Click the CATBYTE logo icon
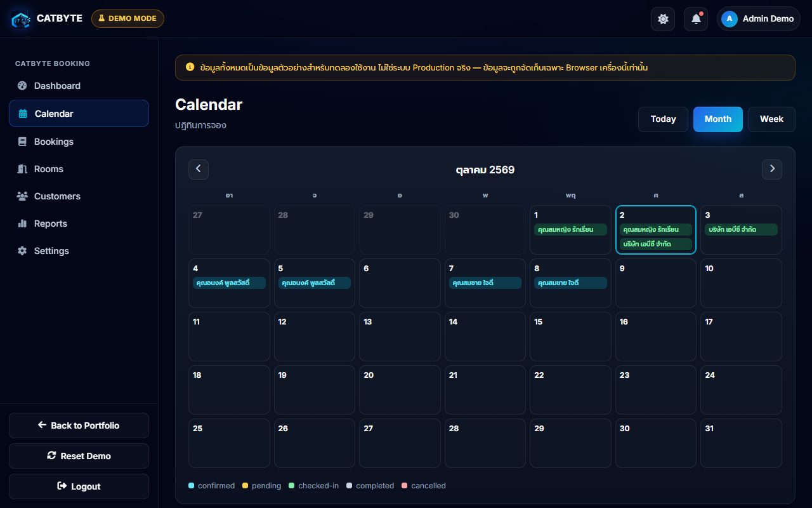 point(22,19)
